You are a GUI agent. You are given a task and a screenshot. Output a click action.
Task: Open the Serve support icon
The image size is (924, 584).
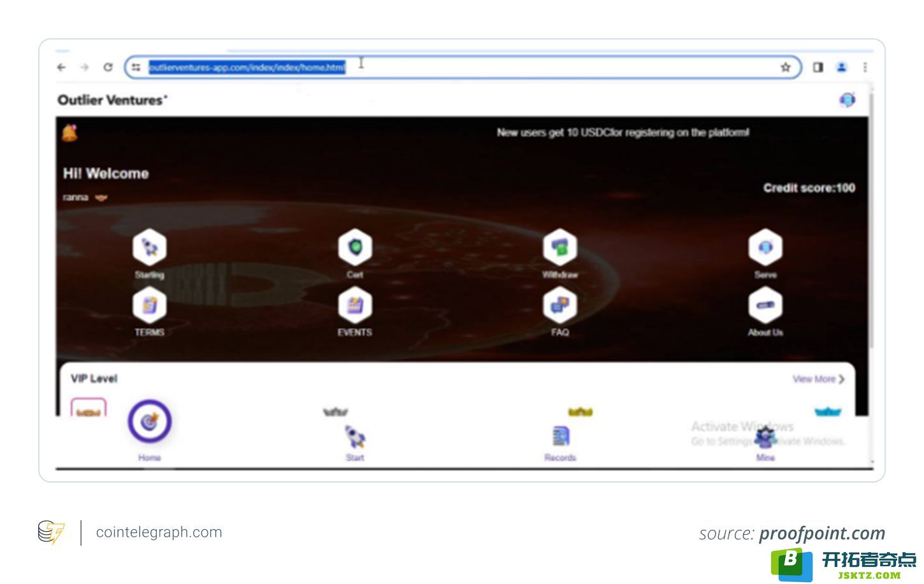[x=765, y=247]
